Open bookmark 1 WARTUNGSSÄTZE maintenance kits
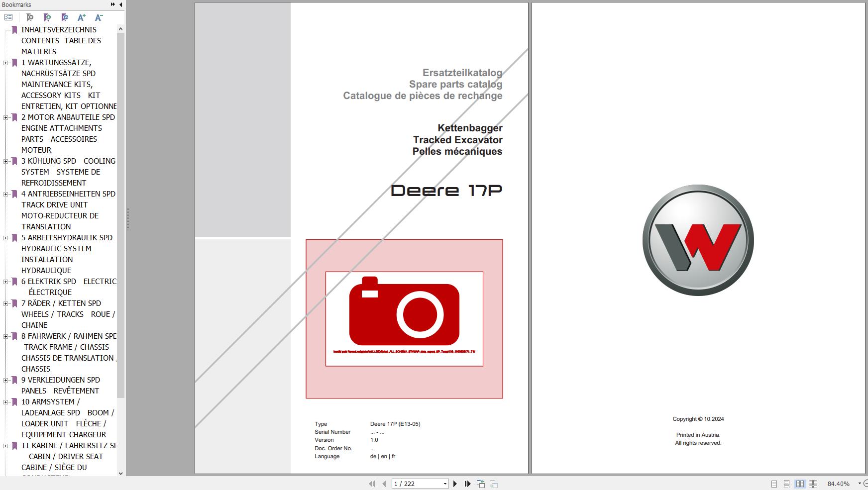Viewport: 868px width, 490px height. (69, 85)
